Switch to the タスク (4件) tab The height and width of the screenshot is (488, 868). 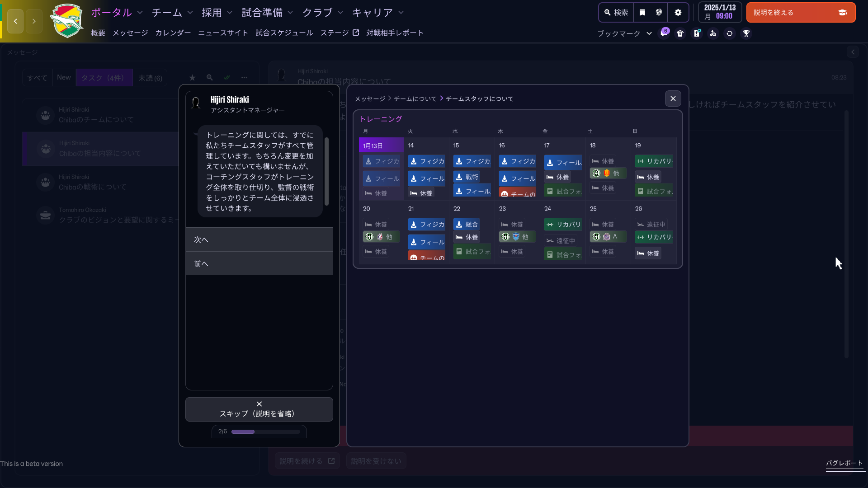pyautogui.click(x=104, y=78)
